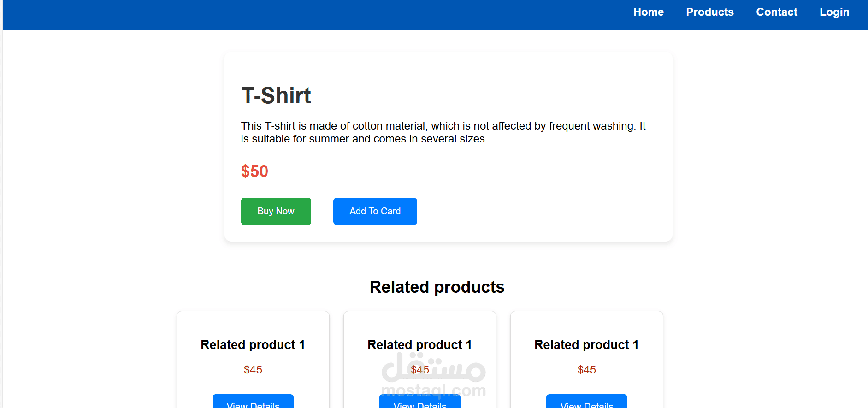This screenshot has height=408, width=868.
Task: Select the middle Related product 1 title
Action: click(x=419, y=345)
